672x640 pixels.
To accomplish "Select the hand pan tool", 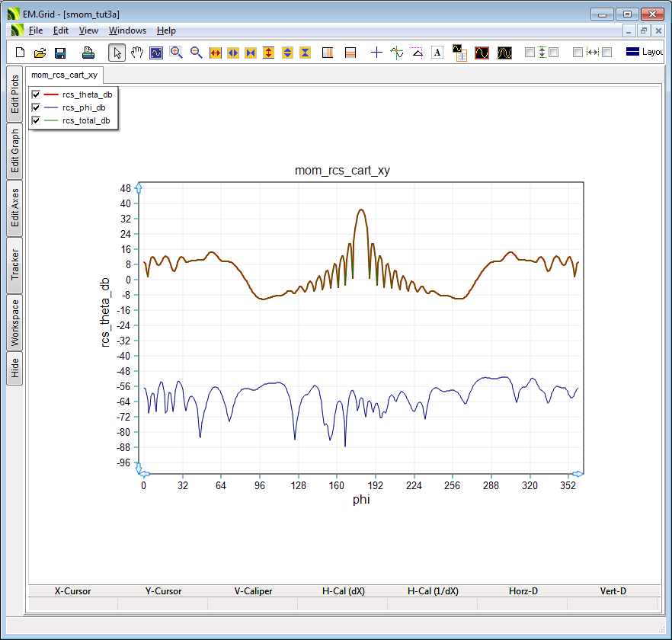I will 137,53.
